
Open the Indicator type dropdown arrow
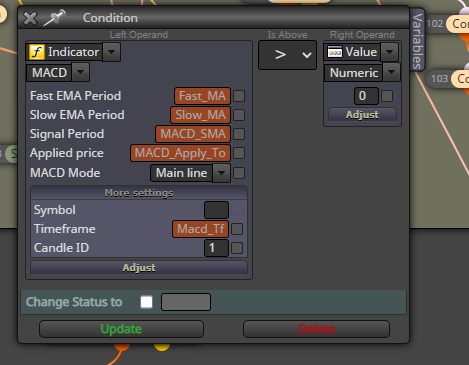click(x=111, y=52)
